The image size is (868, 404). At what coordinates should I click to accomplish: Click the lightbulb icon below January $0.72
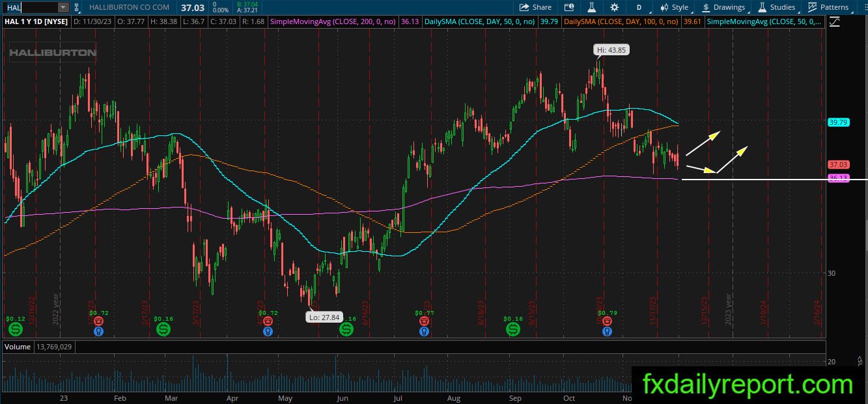[98, 332]
